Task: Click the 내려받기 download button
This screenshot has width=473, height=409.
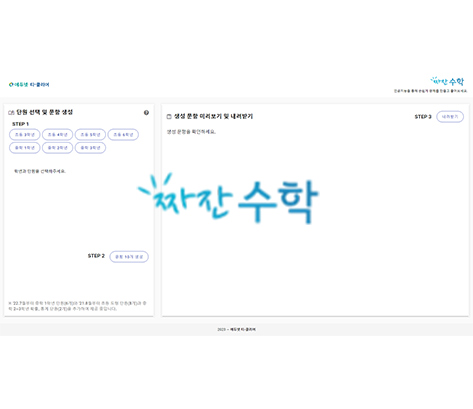Action: tap(450, 117)
